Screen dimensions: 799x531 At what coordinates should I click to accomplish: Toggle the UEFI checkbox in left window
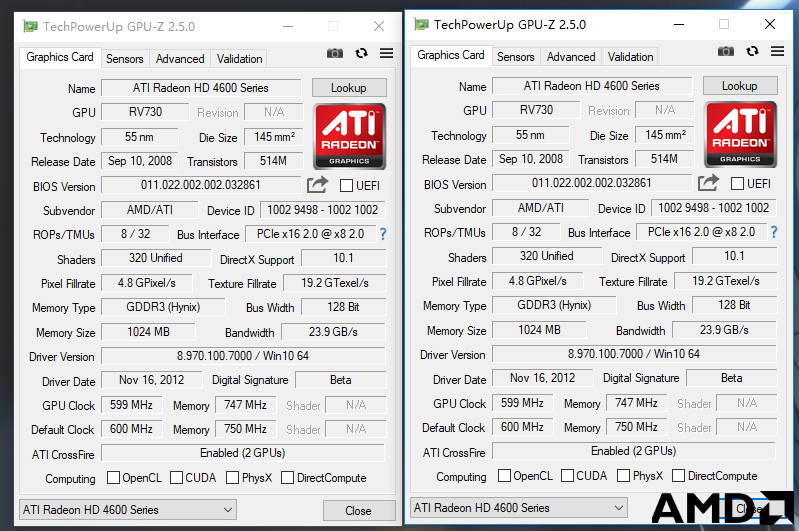346,185
